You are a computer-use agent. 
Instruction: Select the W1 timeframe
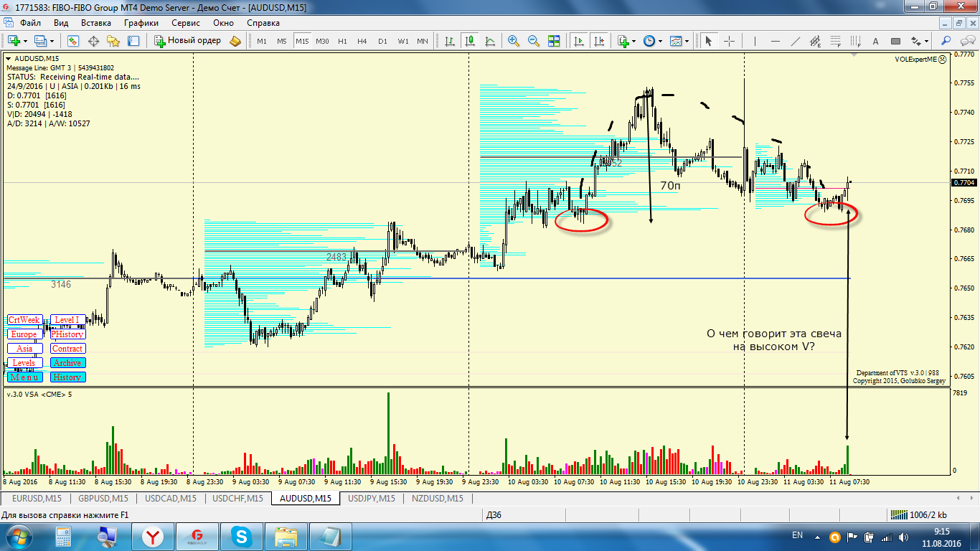(x=403, y=41)
